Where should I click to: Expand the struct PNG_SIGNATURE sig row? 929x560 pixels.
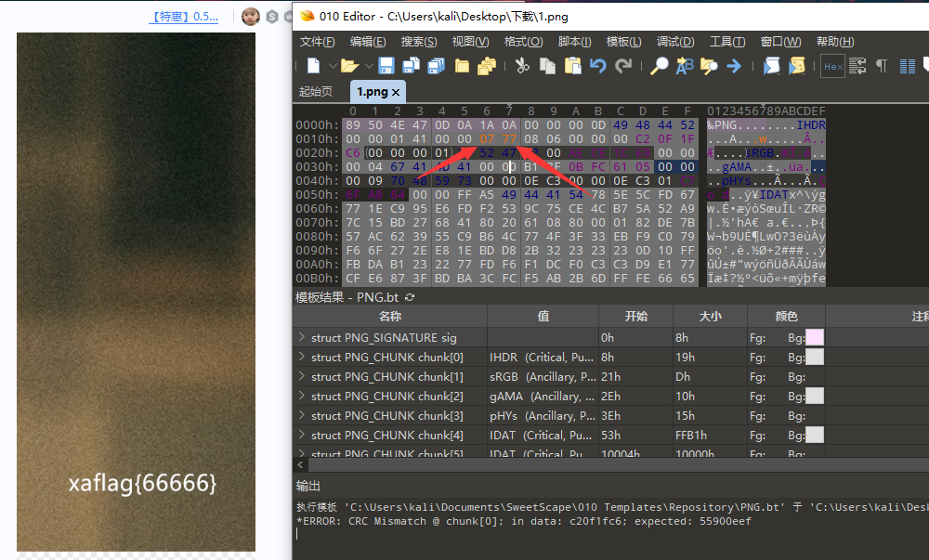[x=303, y=337]
